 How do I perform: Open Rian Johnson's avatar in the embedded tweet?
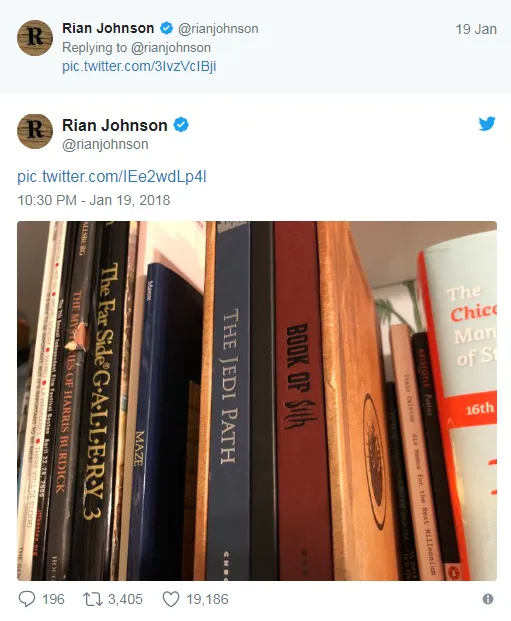pos(35,131)
